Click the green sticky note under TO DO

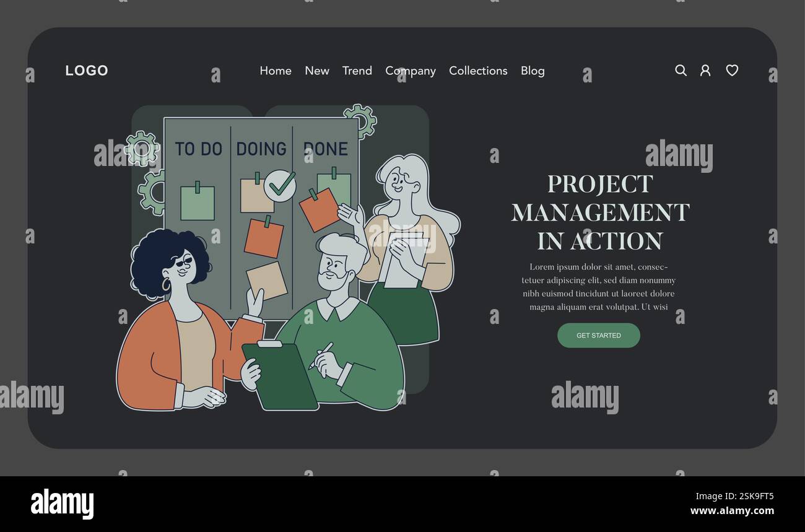(198, 202)
